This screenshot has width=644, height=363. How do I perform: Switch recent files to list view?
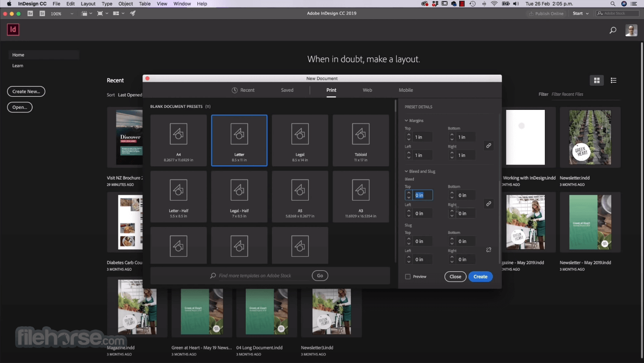pyautogui.click(x=613, y=80)
